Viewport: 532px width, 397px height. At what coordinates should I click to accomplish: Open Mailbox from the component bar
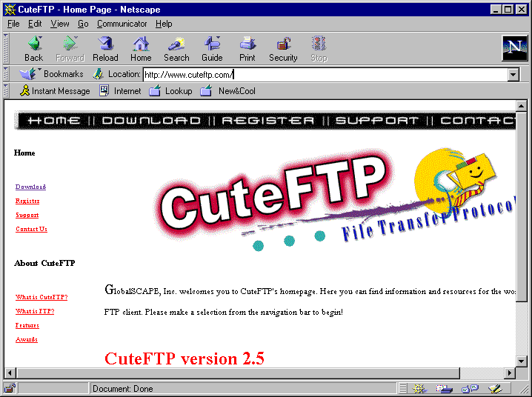point(444,389)
